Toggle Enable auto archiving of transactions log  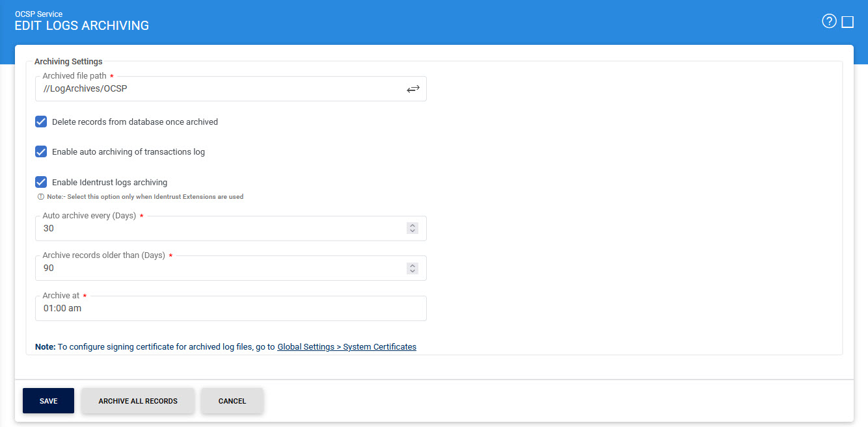pos(41,152)
